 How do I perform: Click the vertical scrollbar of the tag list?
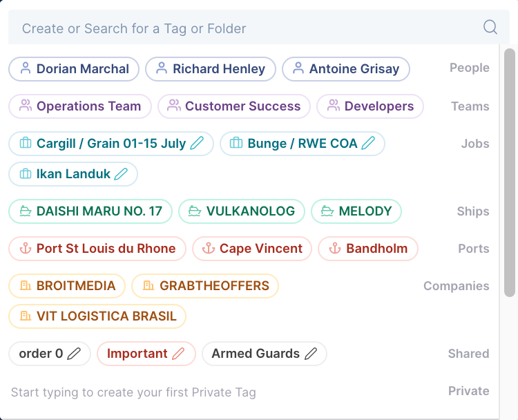[x=510, y=173]
